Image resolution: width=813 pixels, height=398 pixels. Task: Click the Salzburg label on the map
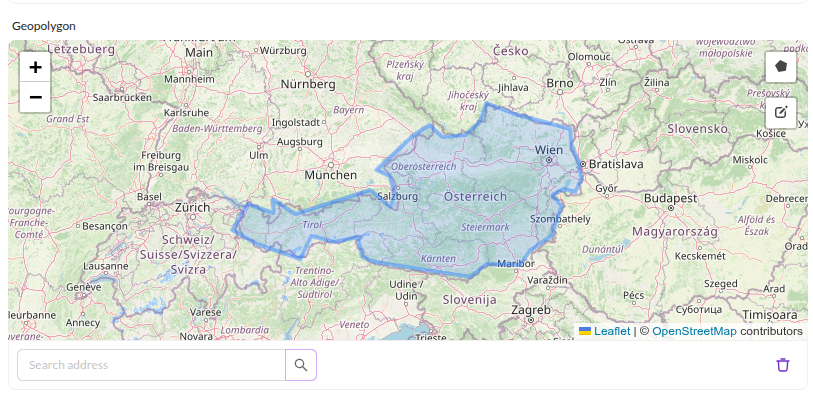[x=398, y=196]
